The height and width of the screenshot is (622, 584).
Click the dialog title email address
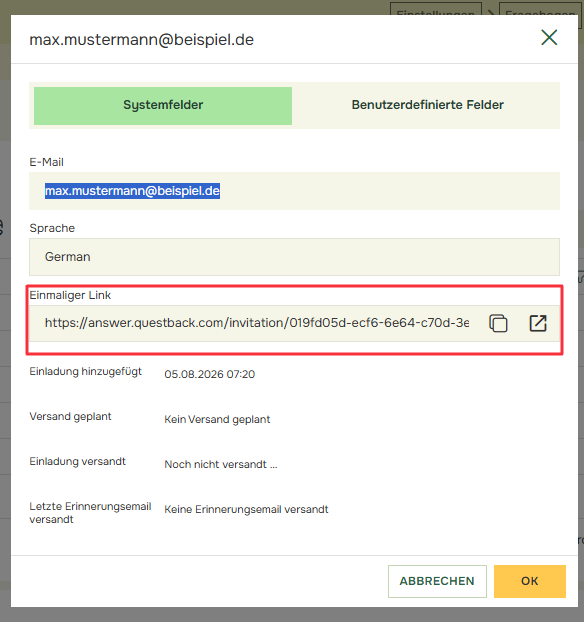[x=142, y=40]
